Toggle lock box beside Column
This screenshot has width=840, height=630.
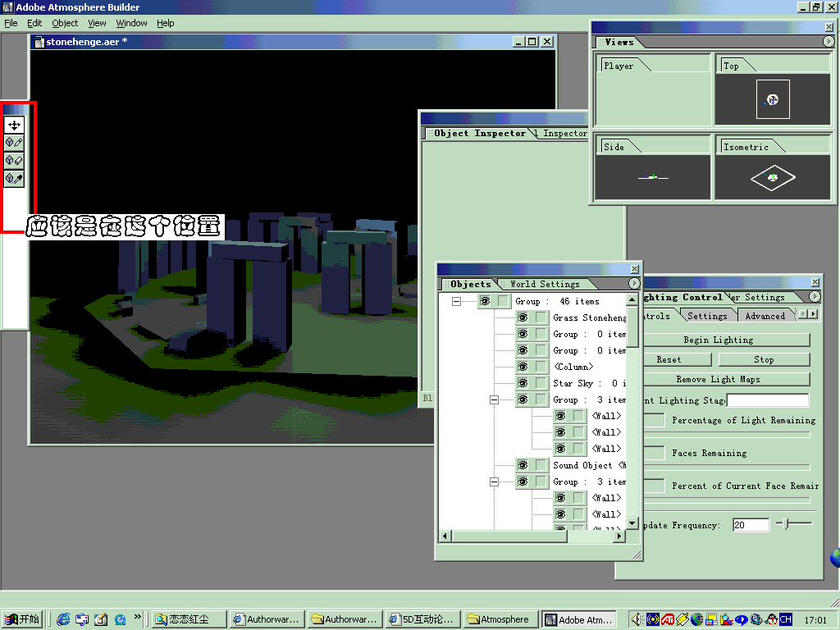pyautogui.click(x=541, y=367)
